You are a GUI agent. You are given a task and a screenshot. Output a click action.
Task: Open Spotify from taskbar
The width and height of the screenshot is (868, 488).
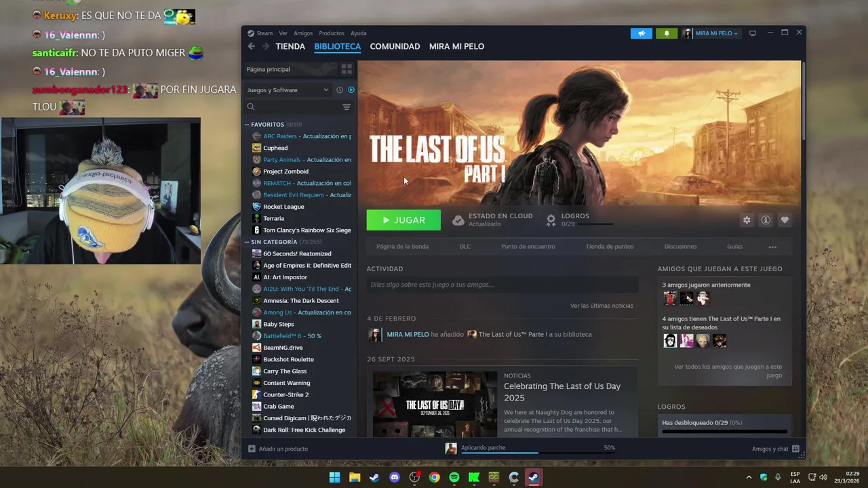pyautogui.click(x=454, y=477)
